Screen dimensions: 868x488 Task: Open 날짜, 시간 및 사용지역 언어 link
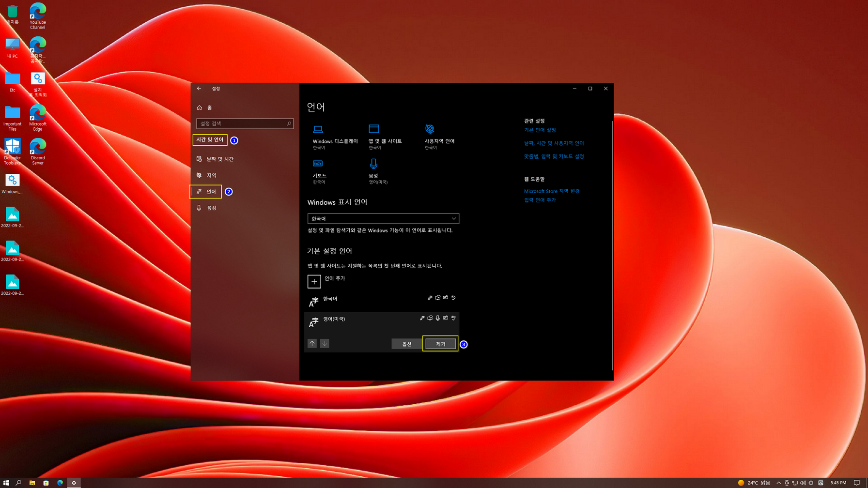pyautogui.click(x=554, y=143)
